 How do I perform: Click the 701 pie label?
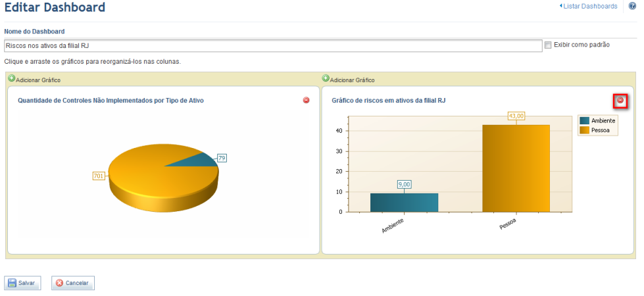99,176
